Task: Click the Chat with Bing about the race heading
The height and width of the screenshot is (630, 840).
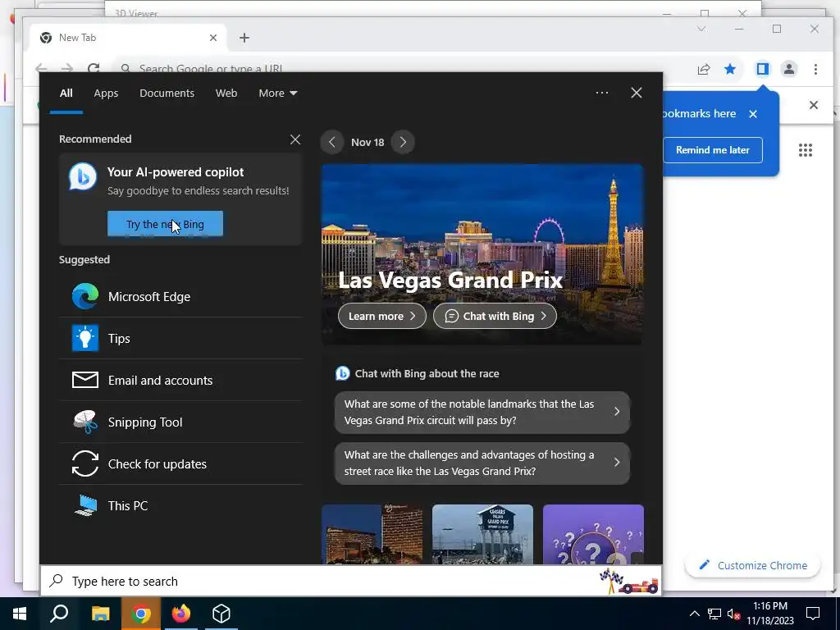Action: [427, 374]
